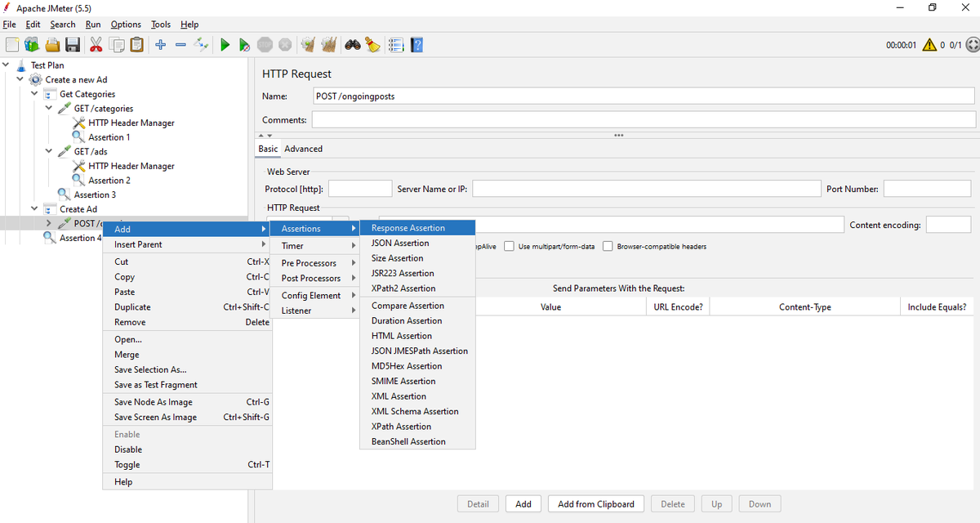Select HTTP Header Manager icon under GET /categories
The width and height of the screenshot is (980, 523).
78,123
